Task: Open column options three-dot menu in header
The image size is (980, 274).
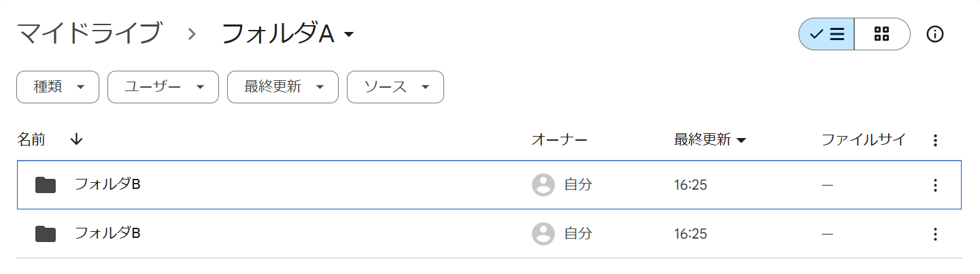Action: pyautogui.click(x=935, y=141)
